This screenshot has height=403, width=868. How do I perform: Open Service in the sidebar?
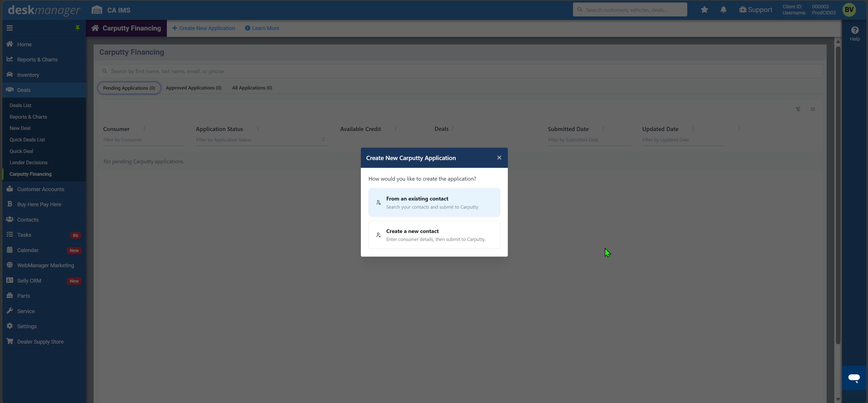(44, 311)
